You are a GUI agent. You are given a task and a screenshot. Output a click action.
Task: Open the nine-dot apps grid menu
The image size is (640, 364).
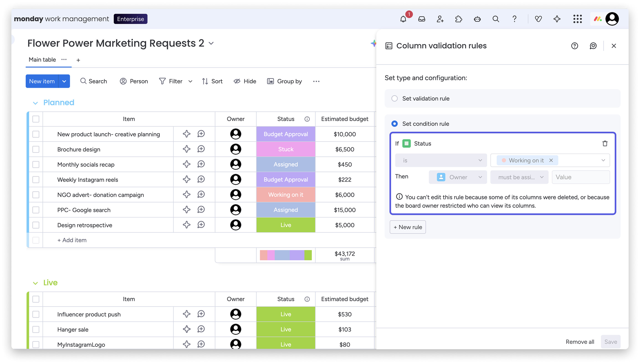(x=577, y=19)
